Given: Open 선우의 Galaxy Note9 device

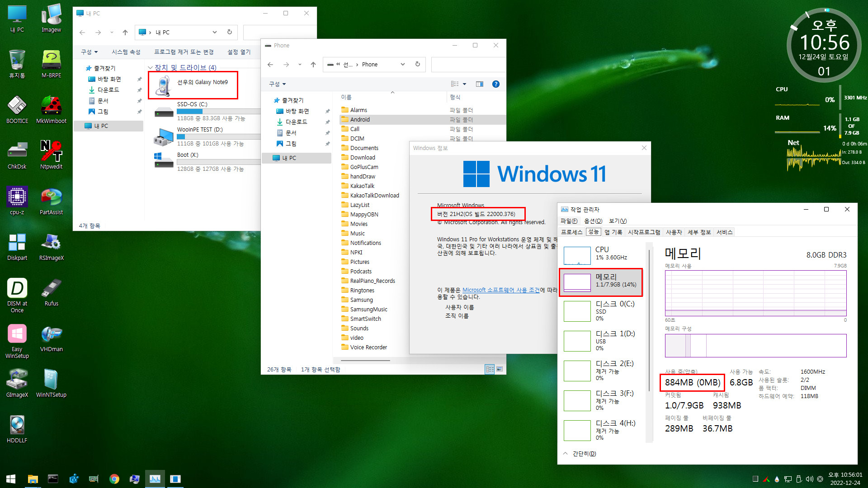Looking at the screenshot, I should [x=193, y=85].
